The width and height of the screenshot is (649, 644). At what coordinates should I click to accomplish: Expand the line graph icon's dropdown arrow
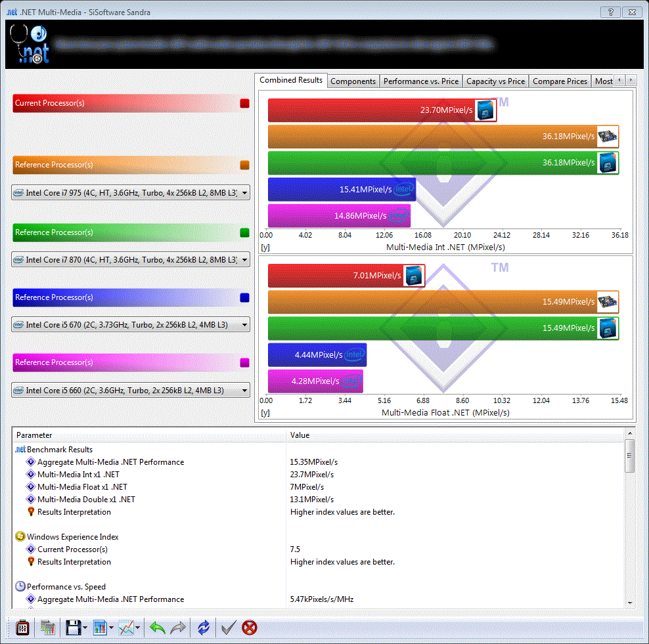pyautogui.click(x=137, y=628)
